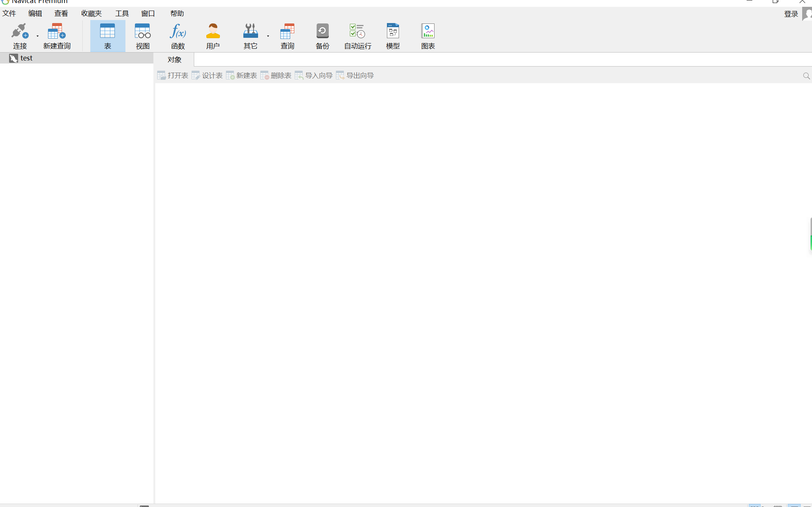This screenshot has height=507, width=812.
Task: Select the 函数 (Function) icon
Action: coord(179,34)
